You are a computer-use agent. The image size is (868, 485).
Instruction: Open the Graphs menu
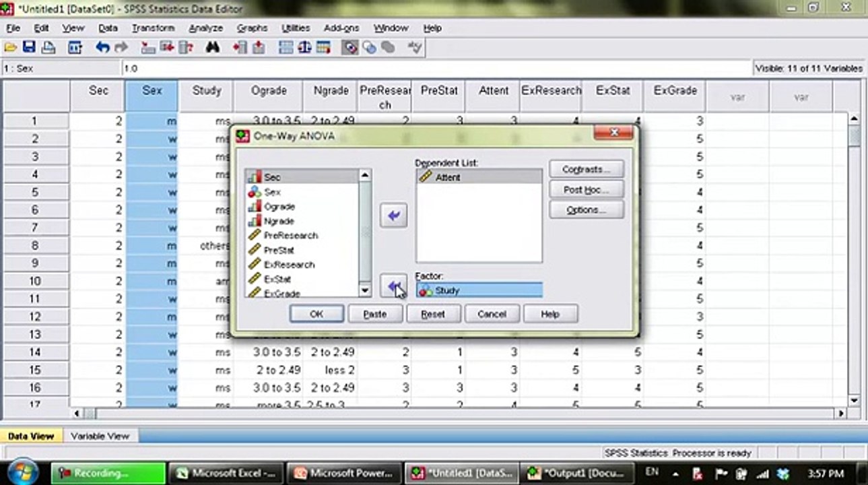252,28
